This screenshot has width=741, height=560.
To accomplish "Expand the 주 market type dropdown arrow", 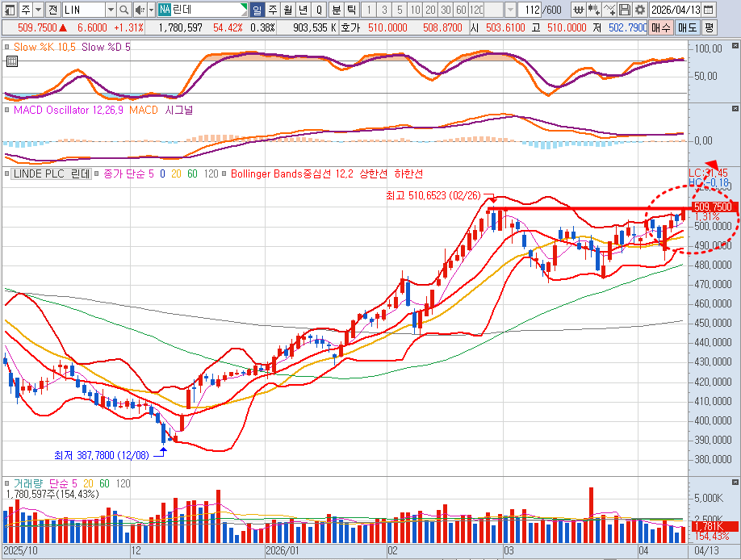I will pos(37,10).
